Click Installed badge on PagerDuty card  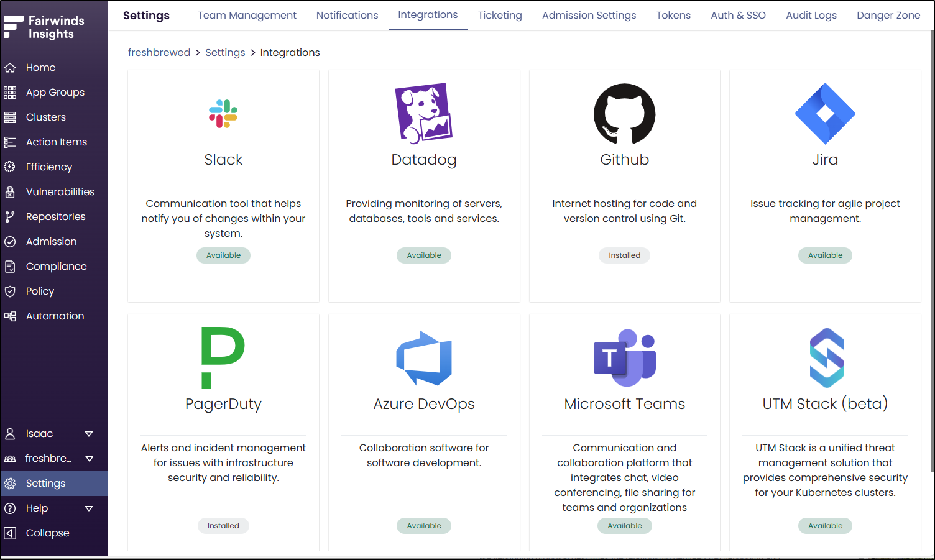point(223,526)
